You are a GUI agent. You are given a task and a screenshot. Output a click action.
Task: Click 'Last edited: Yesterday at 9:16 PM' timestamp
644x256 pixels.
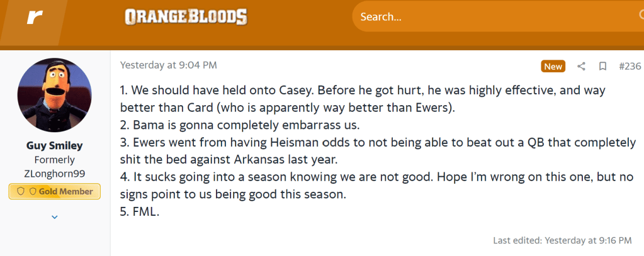click(x=562, y=240)
